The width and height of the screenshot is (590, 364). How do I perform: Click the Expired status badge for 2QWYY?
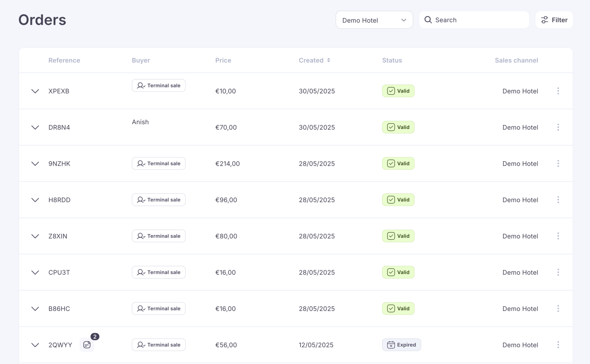(x=401, y=345)
